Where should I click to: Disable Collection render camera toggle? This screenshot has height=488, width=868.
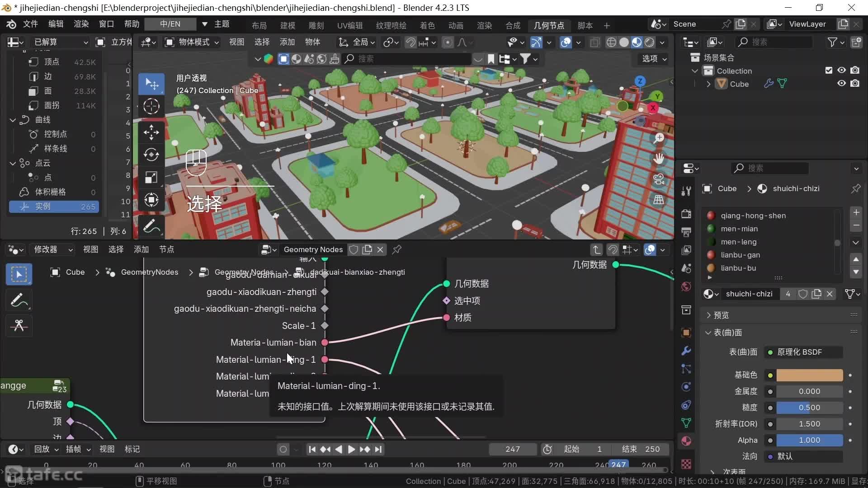[x=855, y=70]
